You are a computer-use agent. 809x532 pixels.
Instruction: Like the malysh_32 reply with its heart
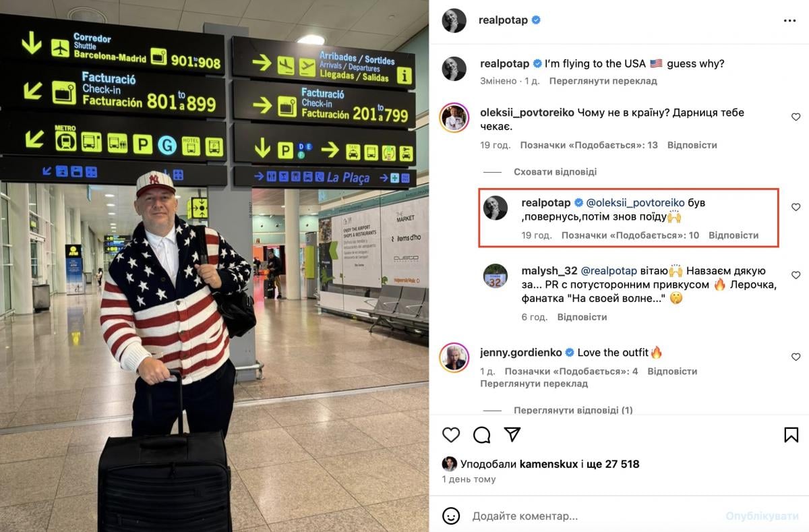pos(796,276)
